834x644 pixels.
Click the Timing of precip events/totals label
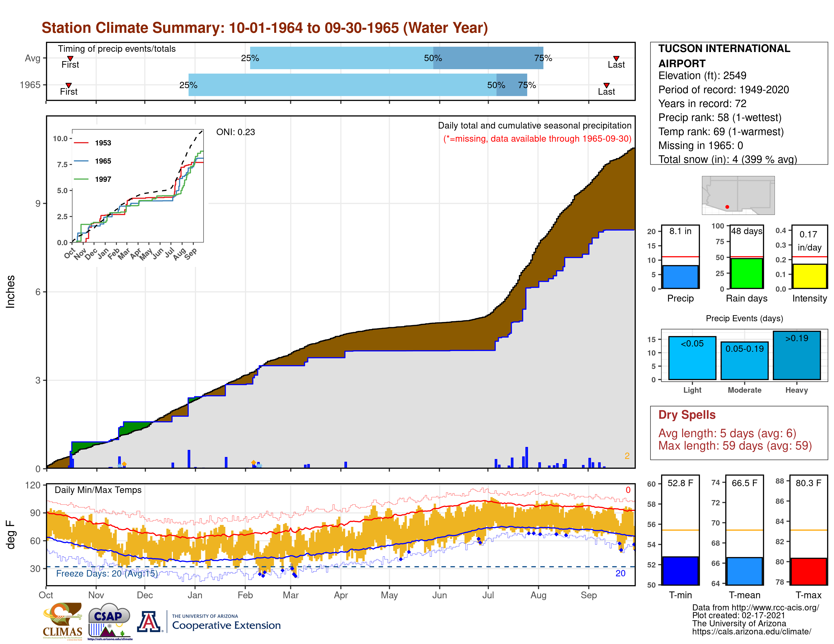[x=117, y=49]
